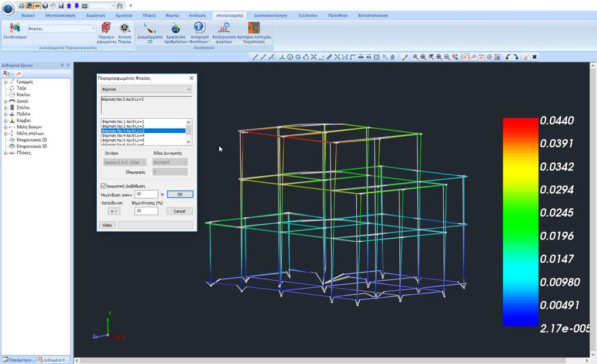
Task: Open Αναφορά Ιδιοτήτων info icon
Action: coord(199,33)
